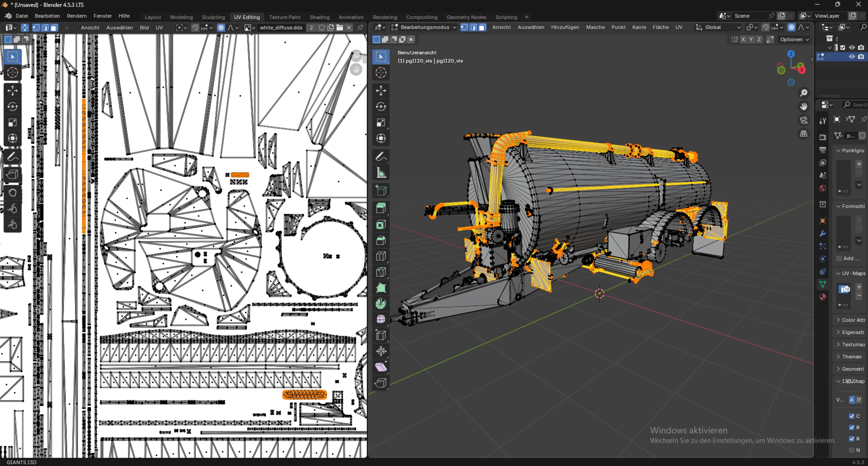Hide the selected outliner object with eye icon
This screenshot has height=466, width=868.
click(x=851, y=57)
